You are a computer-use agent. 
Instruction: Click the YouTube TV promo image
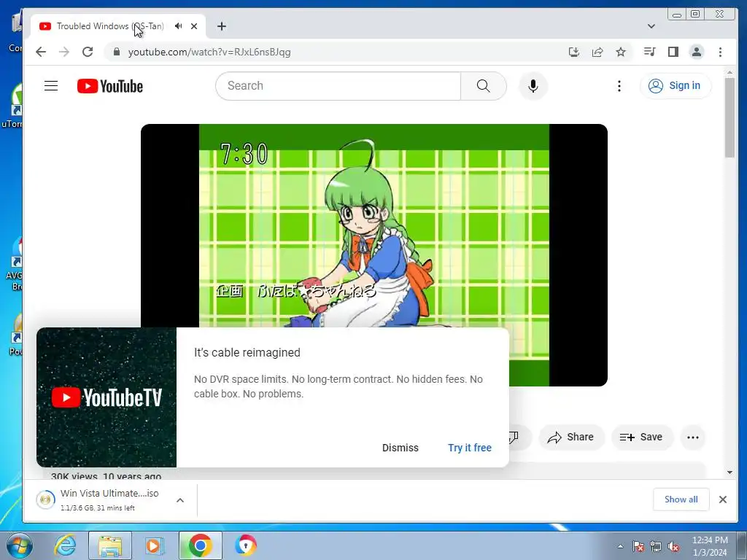tap(107, 397)
